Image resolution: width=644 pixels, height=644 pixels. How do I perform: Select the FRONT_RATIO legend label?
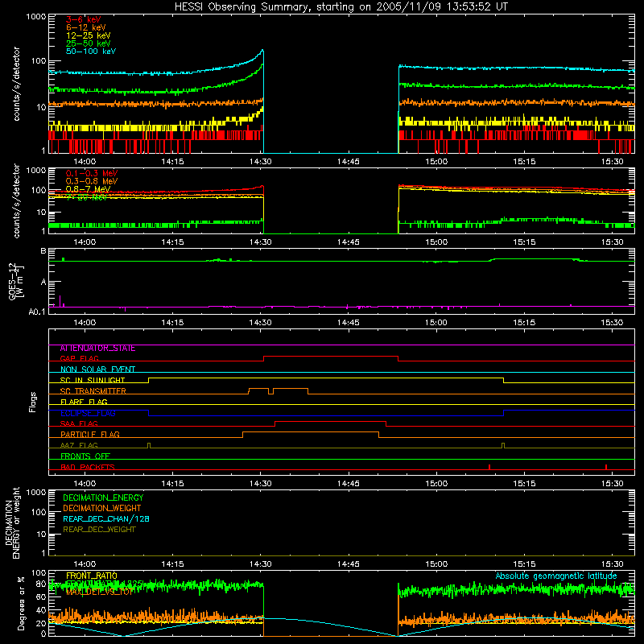point(92,576)
